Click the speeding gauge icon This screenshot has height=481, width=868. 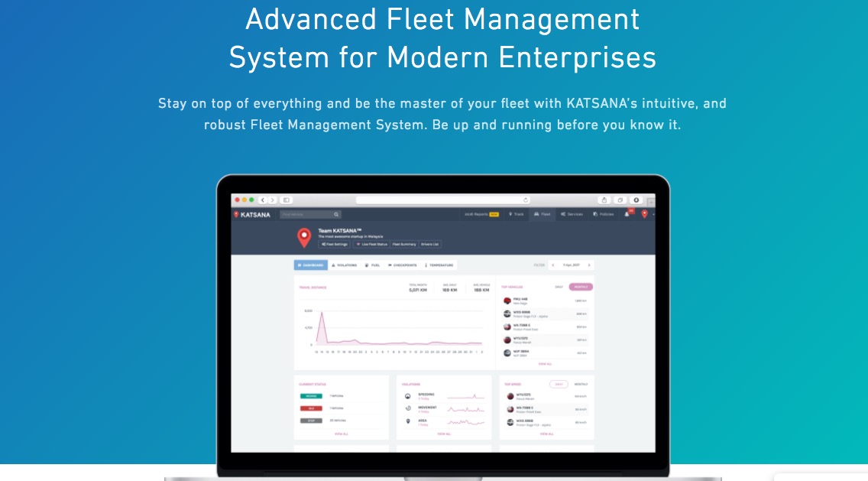pos(408,396)
